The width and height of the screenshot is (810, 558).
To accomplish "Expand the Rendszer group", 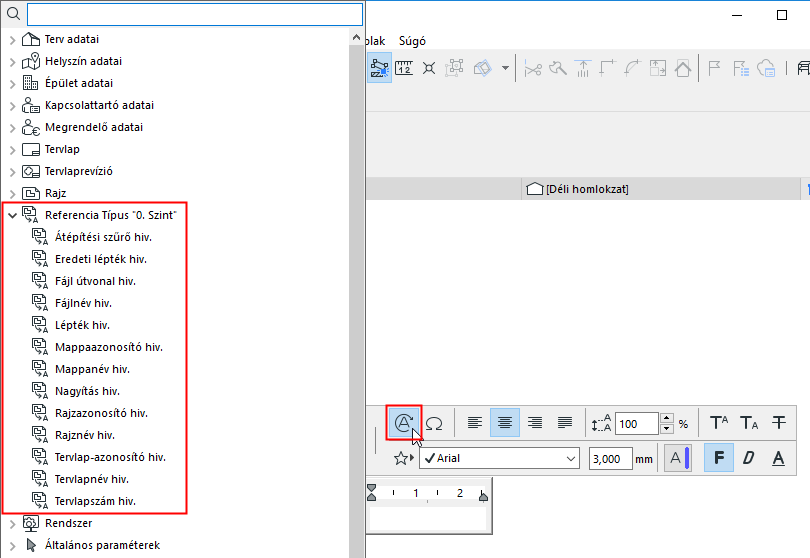I will tap(12, 524).
